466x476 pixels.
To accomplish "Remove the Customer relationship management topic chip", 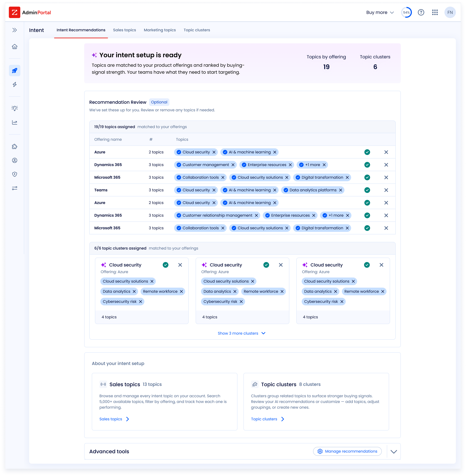I will tap(256, 215).
